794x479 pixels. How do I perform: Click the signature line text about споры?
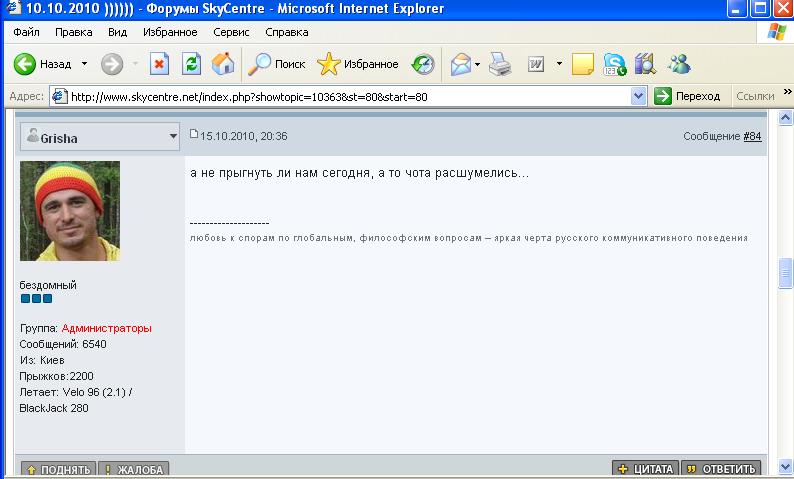[x=468, y=238]
